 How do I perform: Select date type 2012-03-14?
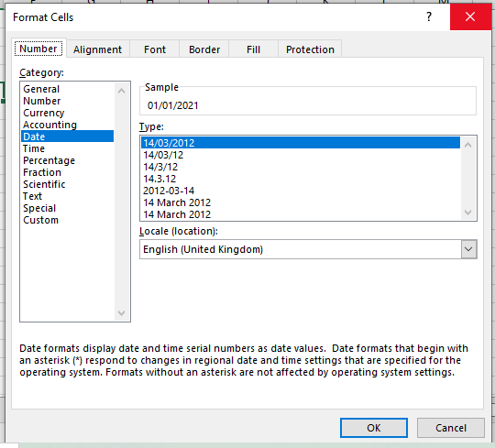click(301, 191)
